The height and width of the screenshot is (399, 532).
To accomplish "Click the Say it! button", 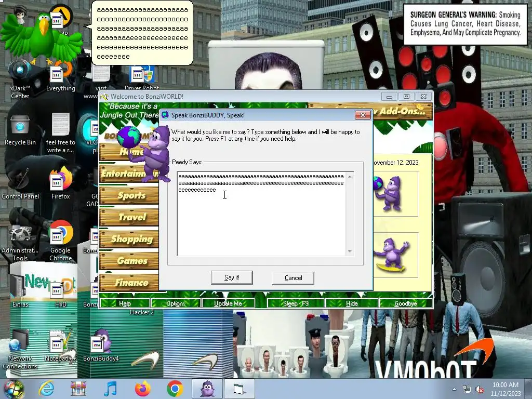I will coord(232,277).
